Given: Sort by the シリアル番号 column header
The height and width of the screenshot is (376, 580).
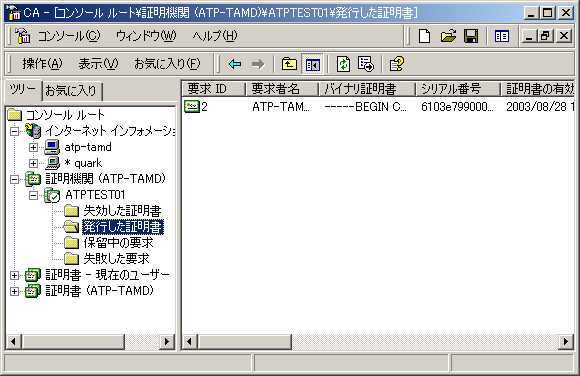Looking at the screenshot, I should click(x=458, y=89).
